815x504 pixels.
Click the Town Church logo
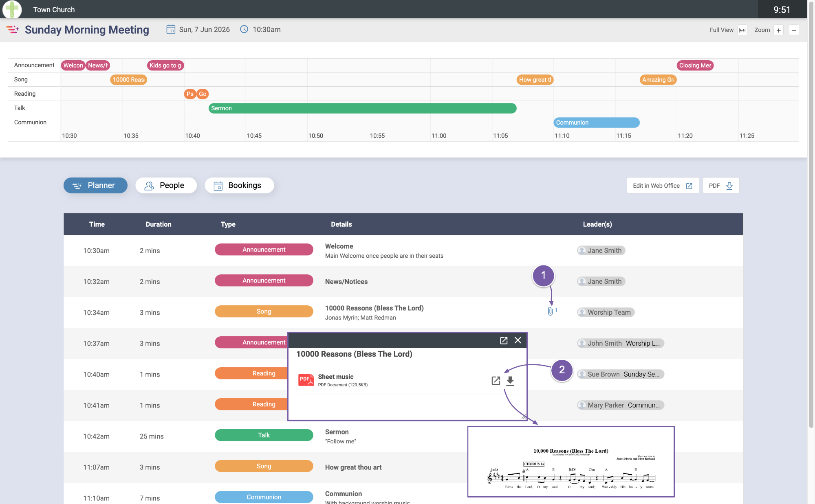pyautogui.click(x=12, y=9)
